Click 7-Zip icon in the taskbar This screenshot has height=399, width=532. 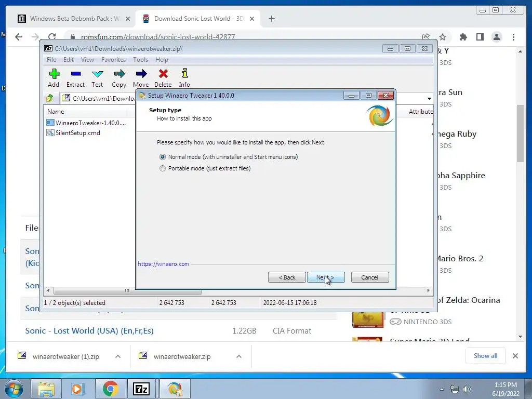pyautogui.click(x=141, y=389)
